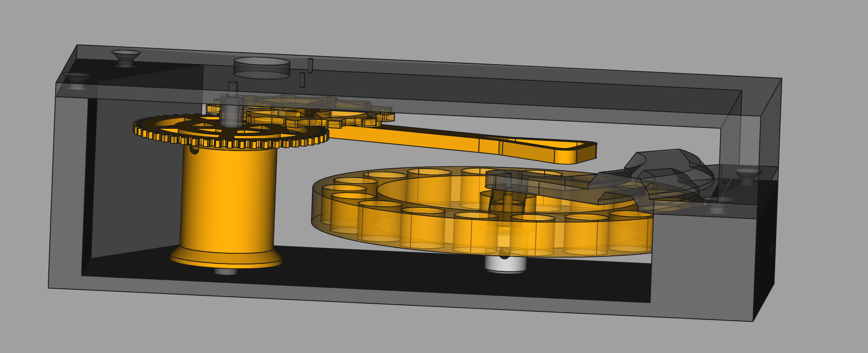Click the set screw hole on orange drum

click(x=194, y=150)
